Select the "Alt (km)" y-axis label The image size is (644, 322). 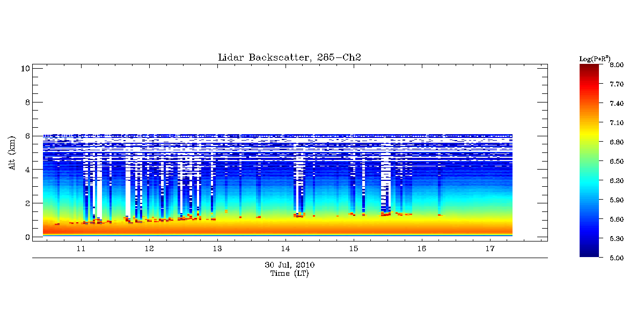12,153
